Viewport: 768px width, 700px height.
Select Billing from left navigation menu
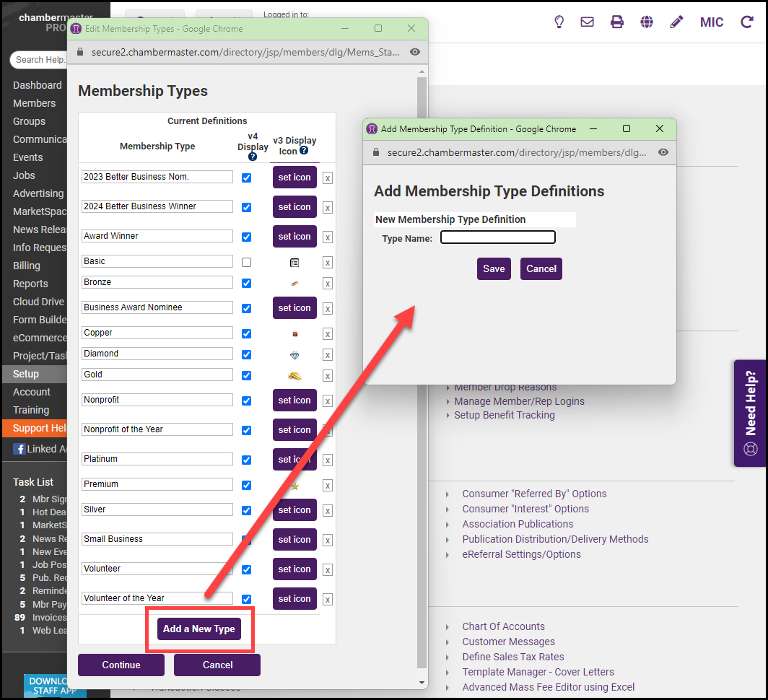(27, 266)
